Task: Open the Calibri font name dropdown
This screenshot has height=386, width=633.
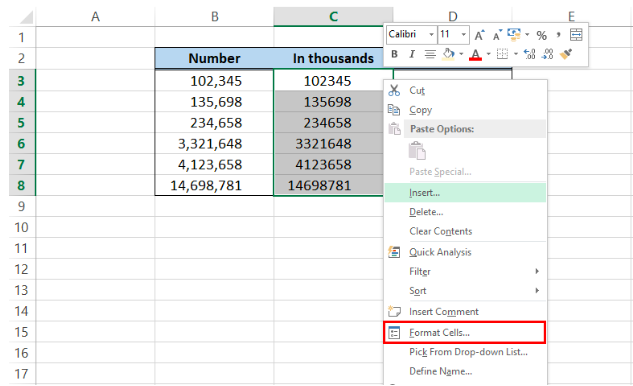Action: point(431,35)
